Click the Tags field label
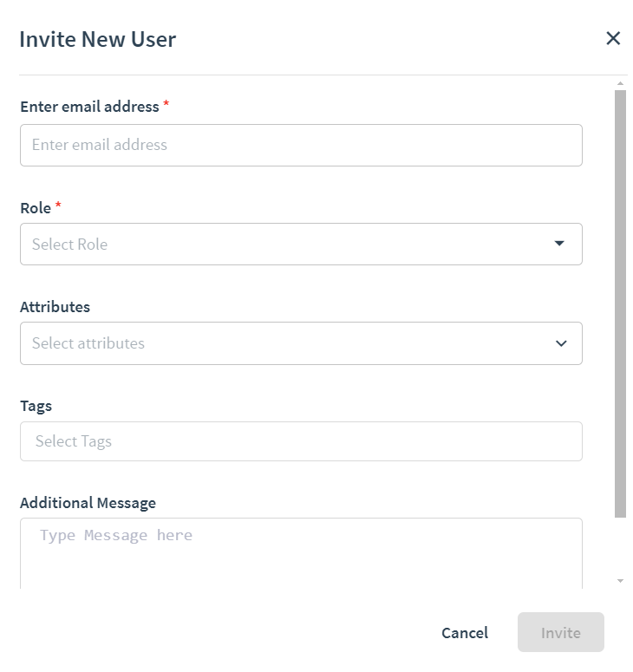The image size is (633, 672). pyautogui.click(x=36, y=406)
